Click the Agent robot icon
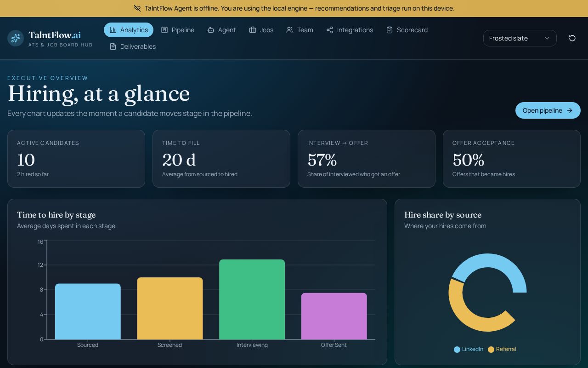588x368 pixels. tap(211, 30)
